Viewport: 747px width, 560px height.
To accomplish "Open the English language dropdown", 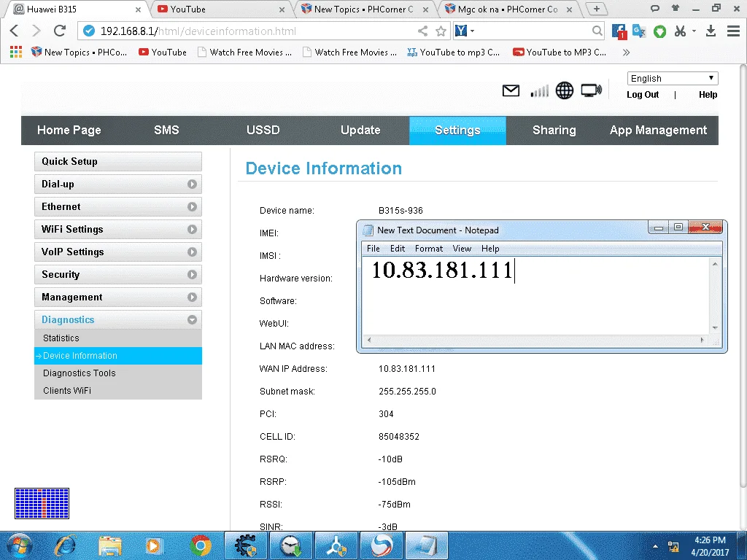I will pyautogui.click(x=673, y=78).
